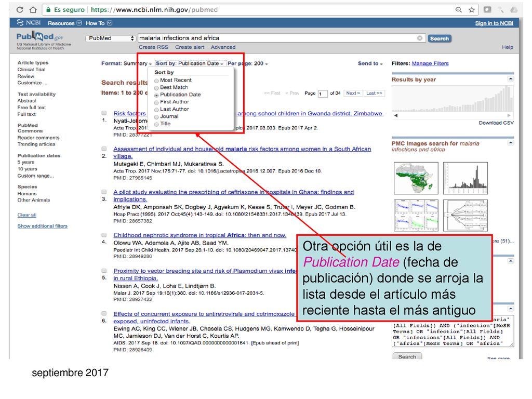Click the blue Search button

pyautogui.click(x=440, y=38)
